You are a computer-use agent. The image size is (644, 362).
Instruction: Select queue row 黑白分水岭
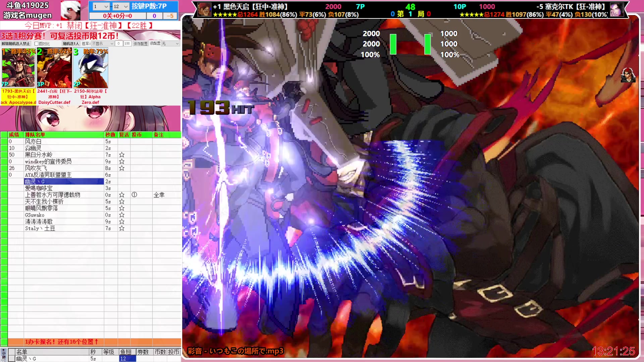point(64,155)
